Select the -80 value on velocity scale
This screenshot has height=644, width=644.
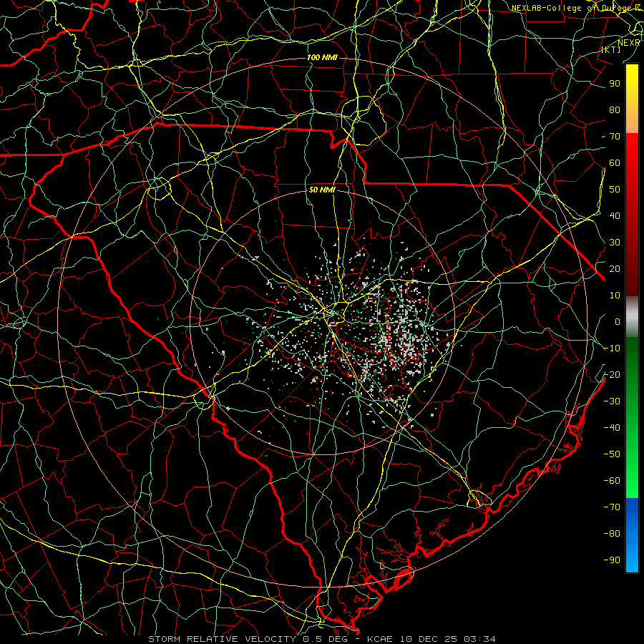[x=612, y=534]
